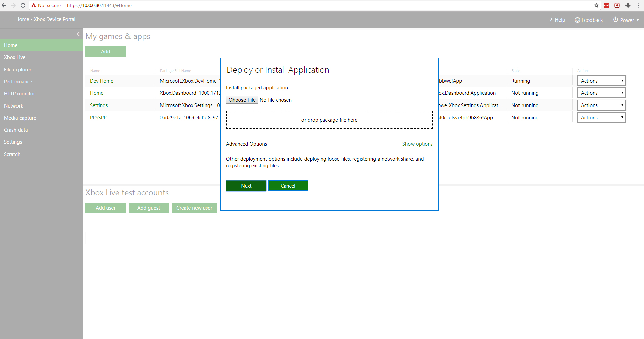This screenshot has width=644, height=339.
Task: Open the Help link in header
Action: [557, 20]
